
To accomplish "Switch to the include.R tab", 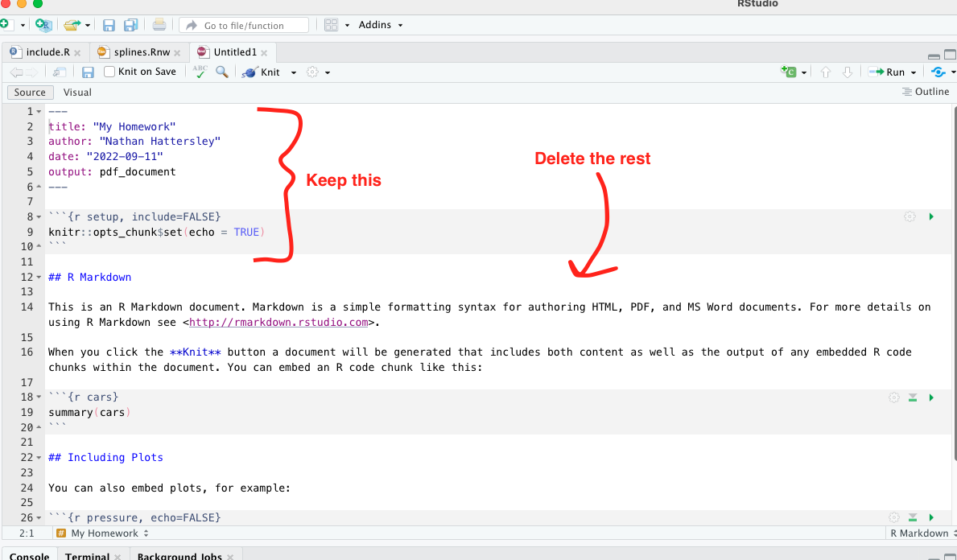I will pos(47,52).
